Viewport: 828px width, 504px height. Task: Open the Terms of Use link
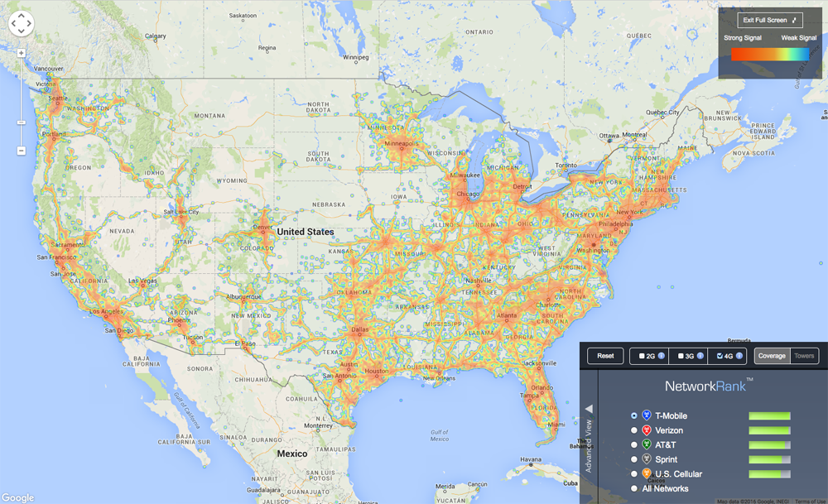pyautogui.click(x=810, y=502)
